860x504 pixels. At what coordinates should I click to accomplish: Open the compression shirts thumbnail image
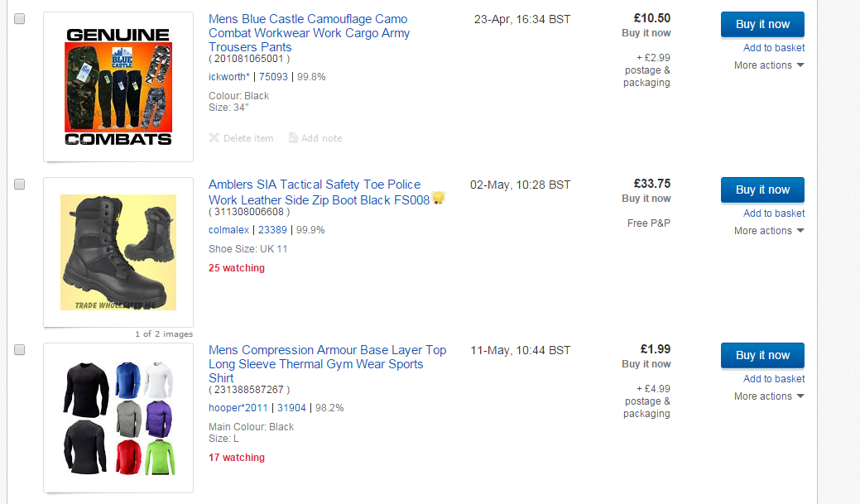click(x=118, y=418)
